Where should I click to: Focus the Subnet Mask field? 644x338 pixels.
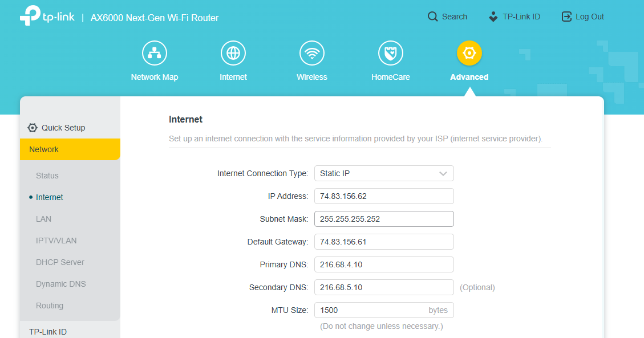[x=384, y=219]
